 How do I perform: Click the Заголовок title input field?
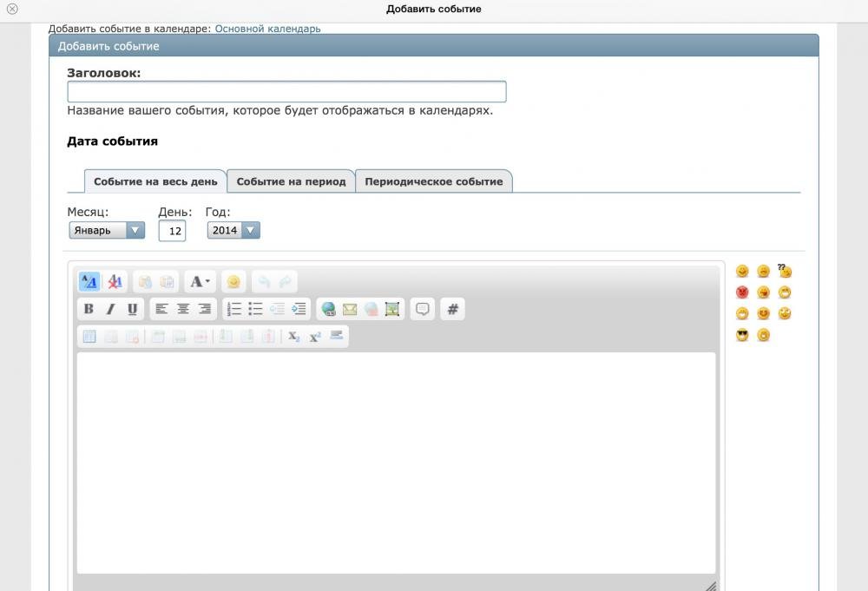pyautogui.click(x=286, y=92)
